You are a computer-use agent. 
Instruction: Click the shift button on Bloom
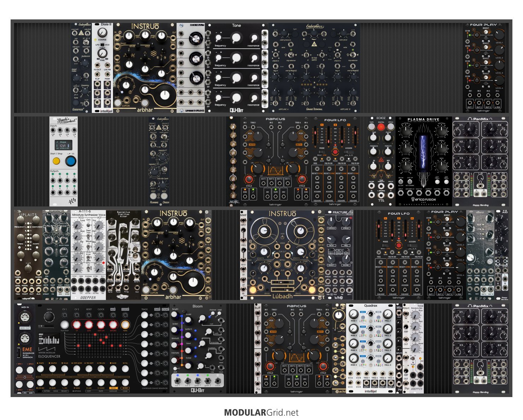pyautogui.click(x=175, y=368)
